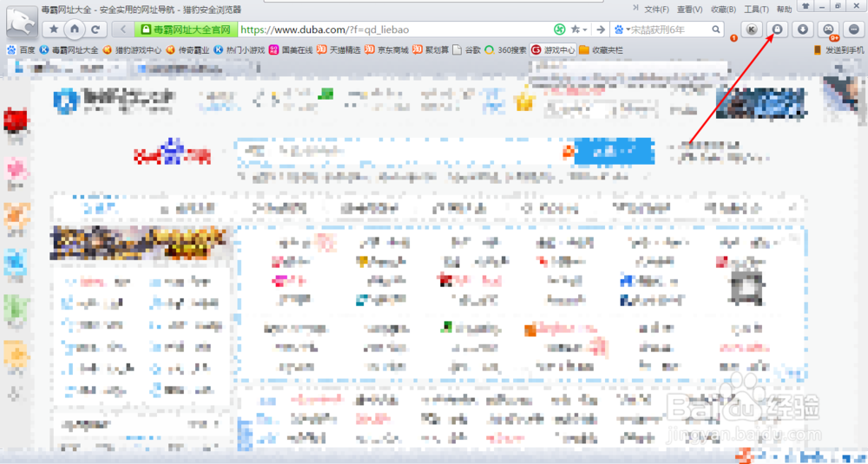Open the 帮助 menu
Viewport: 868px width, 464px height.
(x=784, y=10)
